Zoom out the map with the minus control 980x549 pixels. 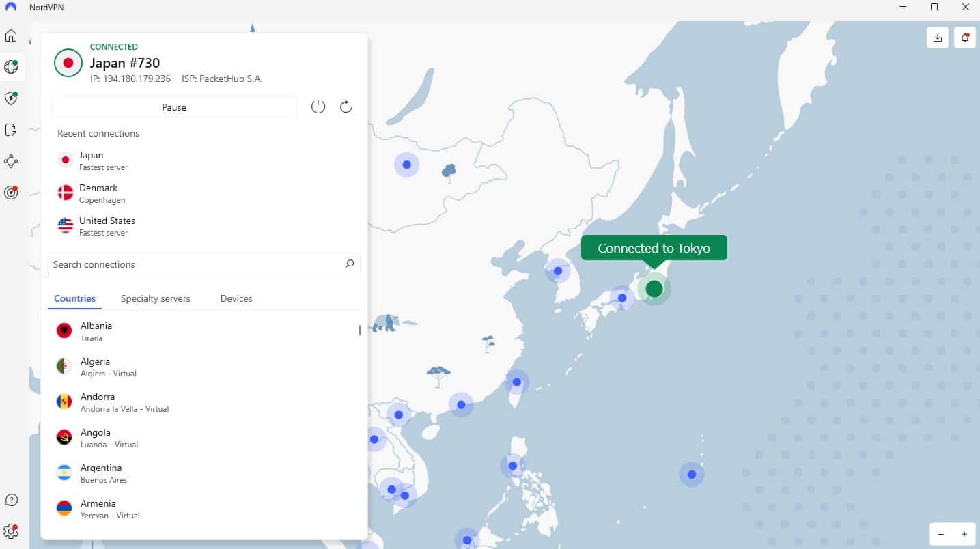point(941,534)
